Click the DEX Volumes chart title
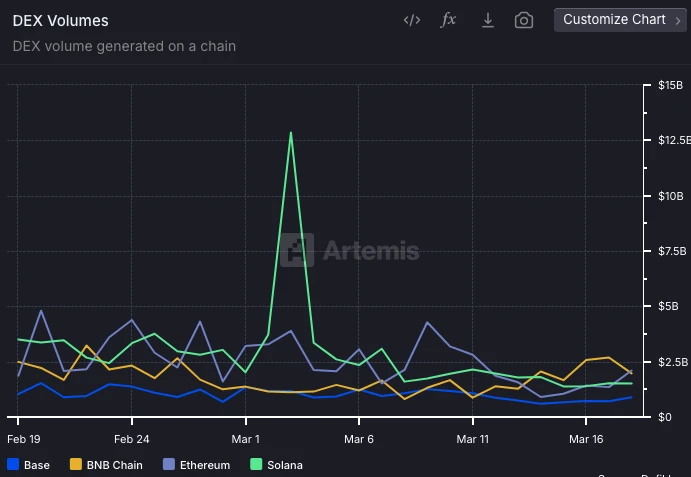 coord(60,21)
